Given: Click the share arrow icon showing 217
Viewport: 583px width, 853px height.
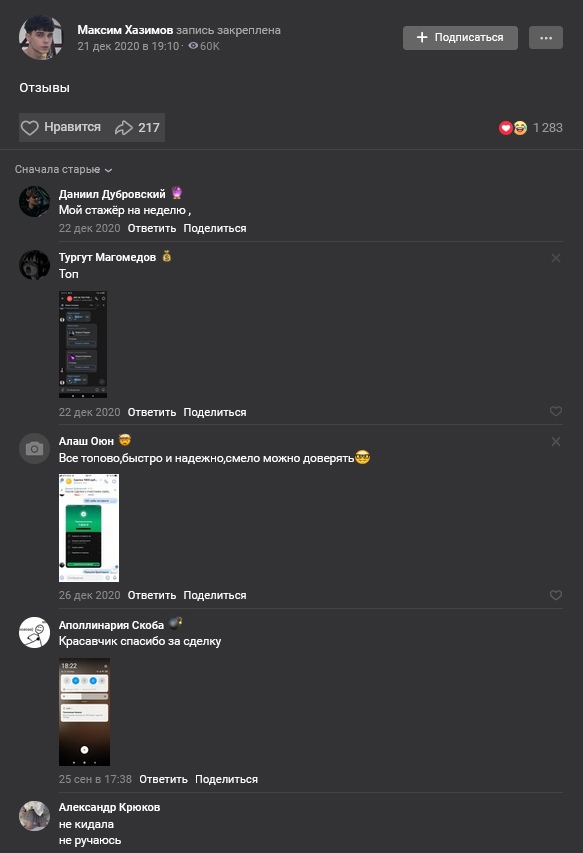Looking at the screenshot, I should pos(124,128).
